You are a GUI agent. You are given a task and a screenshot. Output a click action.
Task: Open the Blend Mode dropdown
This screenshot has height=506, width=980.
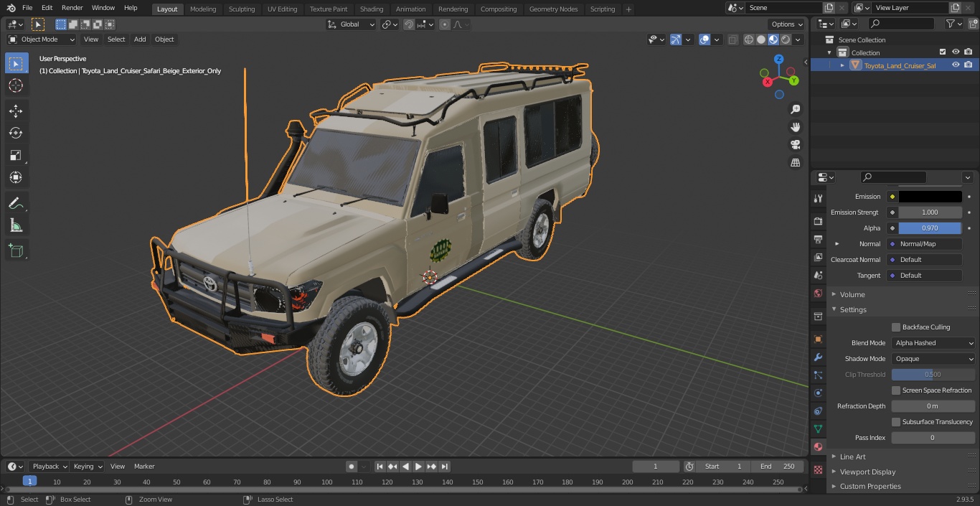click(x=933, y=343)
